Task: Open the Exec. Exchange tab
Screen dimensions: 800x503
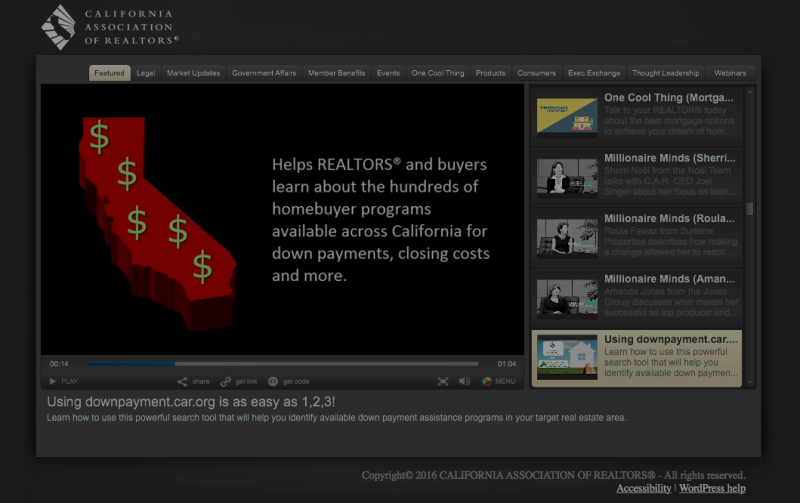Action: [x=594, y=73]
